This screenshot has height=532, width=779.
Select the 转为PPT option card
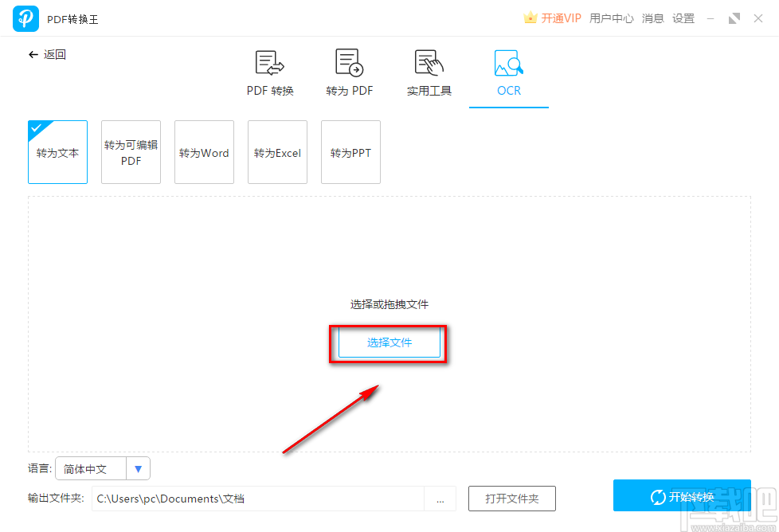(x=350, y=152)
